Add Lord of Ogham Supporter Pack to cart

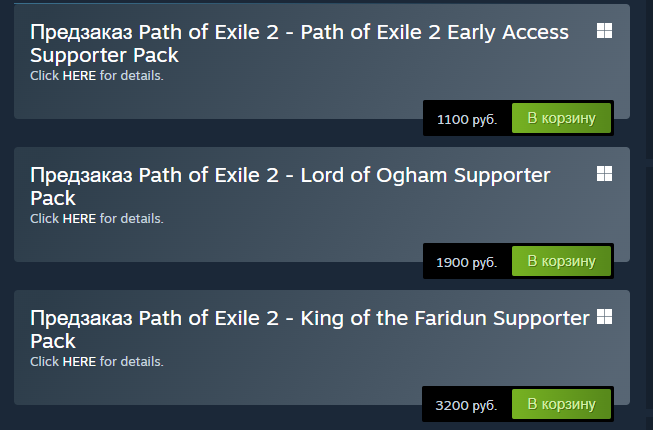coord(561,261)
